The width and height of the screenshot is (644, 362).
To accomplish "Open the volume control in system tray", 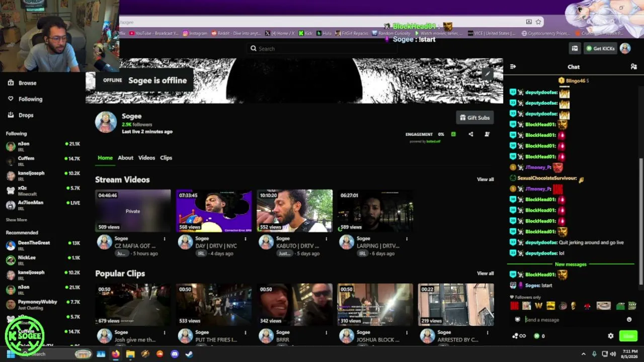I will point(613,354).
